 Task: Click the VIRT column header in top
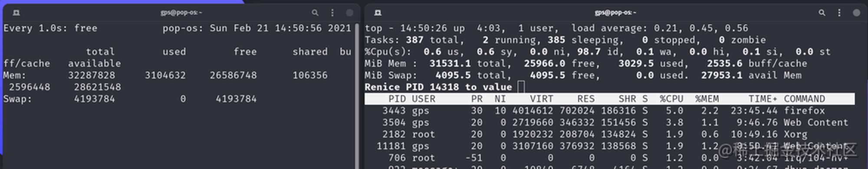tap(542, 99)
